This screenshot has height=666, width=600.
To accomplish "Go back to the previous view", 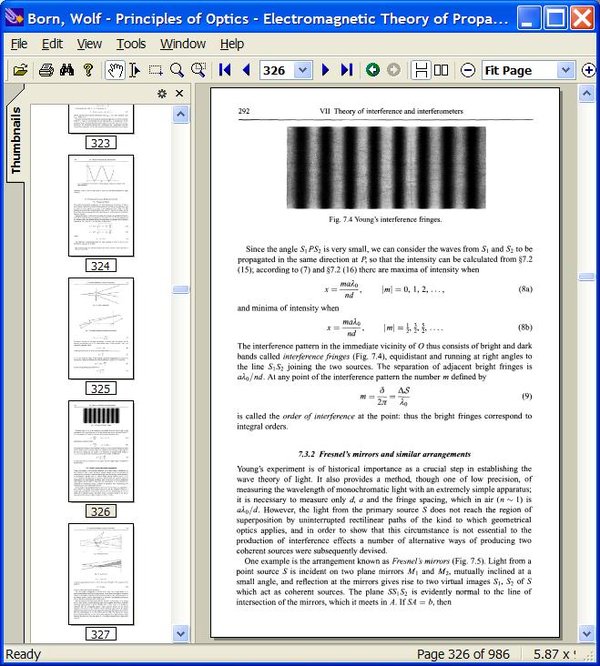I will (373, 70).
